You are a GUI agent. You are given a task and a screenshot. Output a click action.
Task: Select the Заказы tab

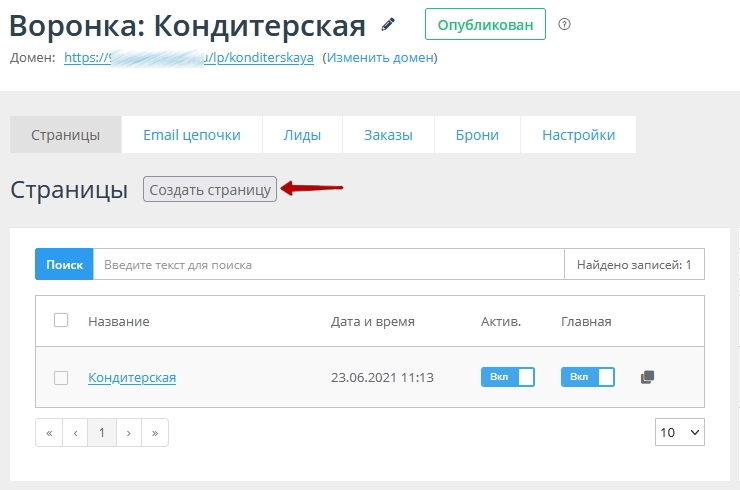(388, 135)
